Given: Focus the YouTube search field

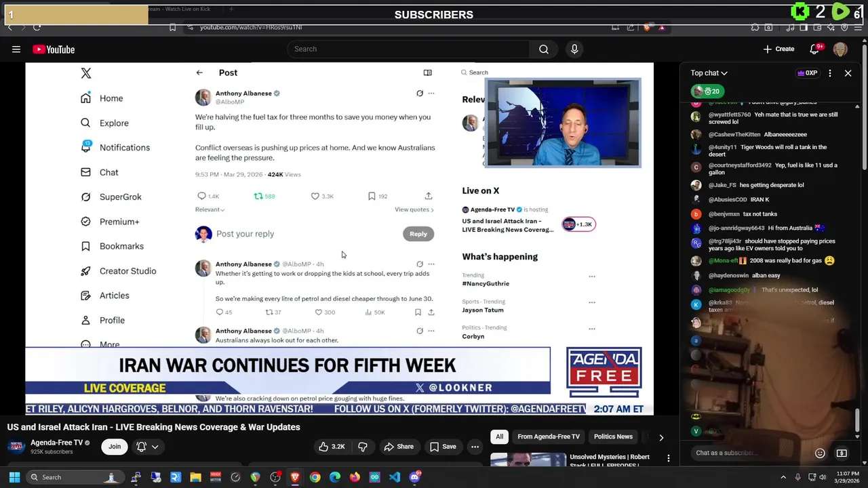Looking at the screenshot, I should pyautogui.click(x=409, y=49).
